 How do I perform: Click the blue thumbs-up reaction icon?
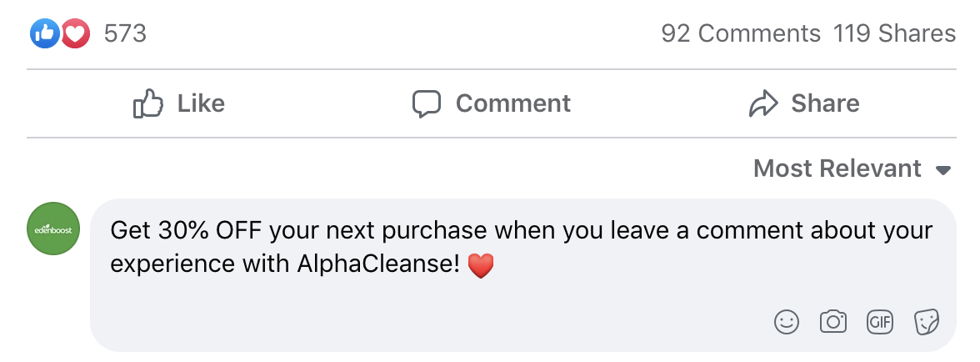pyautogui.click(x=42, y=34)
